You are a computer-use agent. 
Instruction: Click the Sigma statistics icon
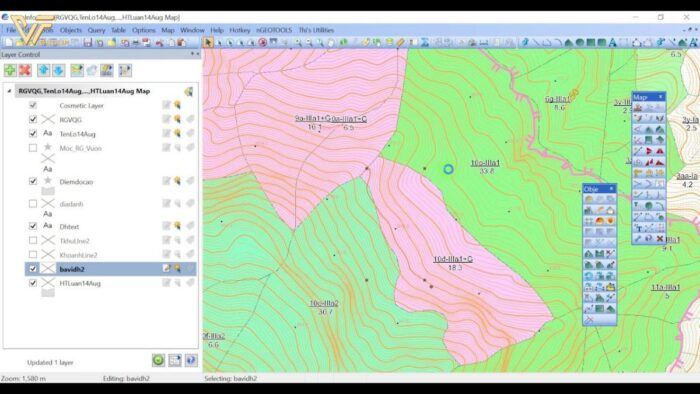pos(425,43)
